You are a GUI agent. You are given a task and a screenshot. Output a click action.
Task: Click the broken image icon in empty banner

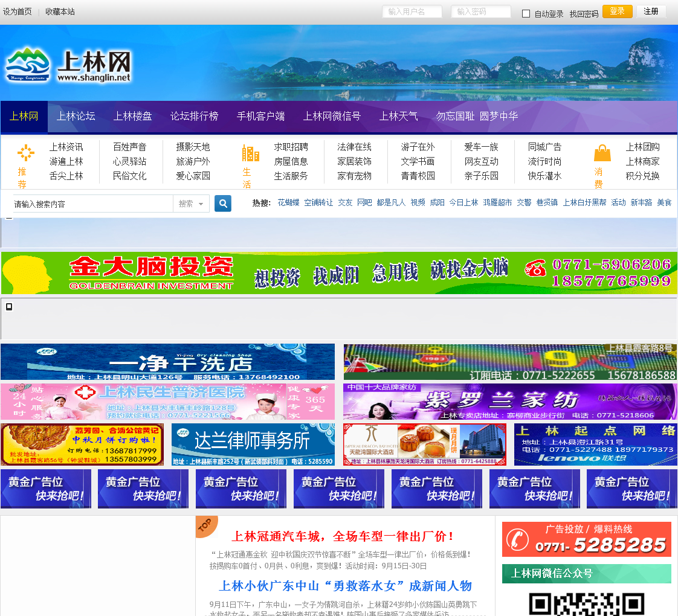[9, 306]
